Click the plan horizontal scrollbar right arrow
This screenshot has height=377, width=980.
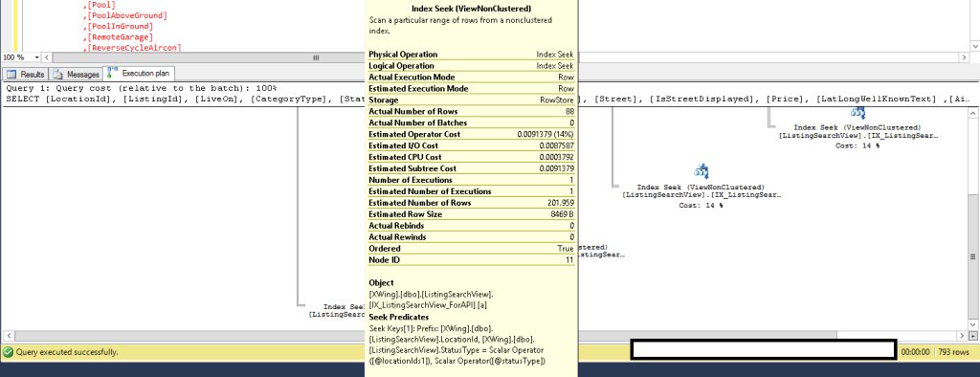pos(963,337)
